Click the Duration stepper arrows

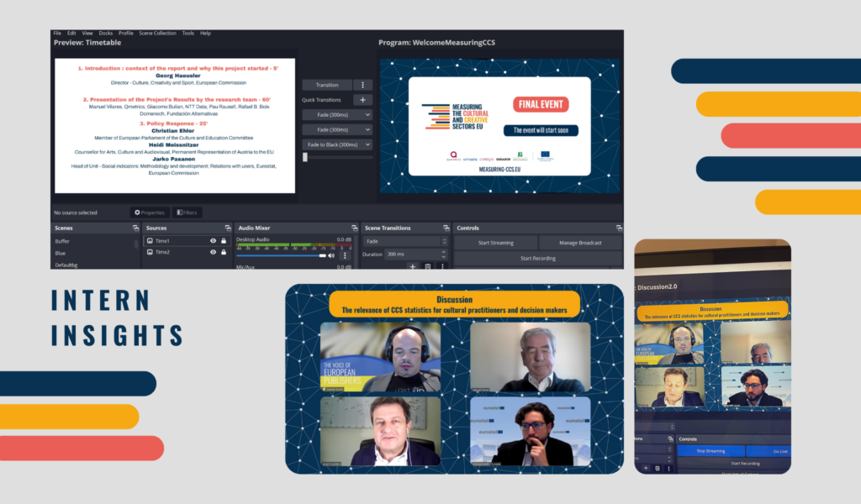pos(444,255)
